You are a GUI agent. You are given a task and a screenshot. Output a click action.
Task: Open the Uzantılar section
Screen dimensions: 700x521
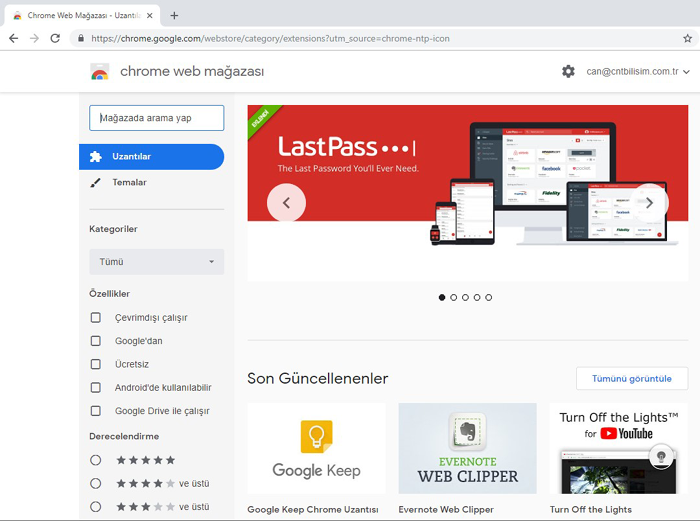point(151,157)
